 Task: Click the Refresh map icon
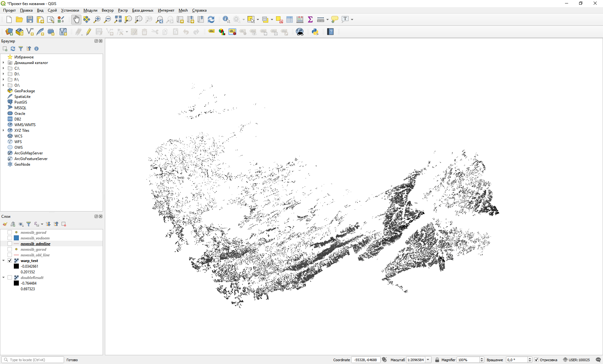pos(211,19)
